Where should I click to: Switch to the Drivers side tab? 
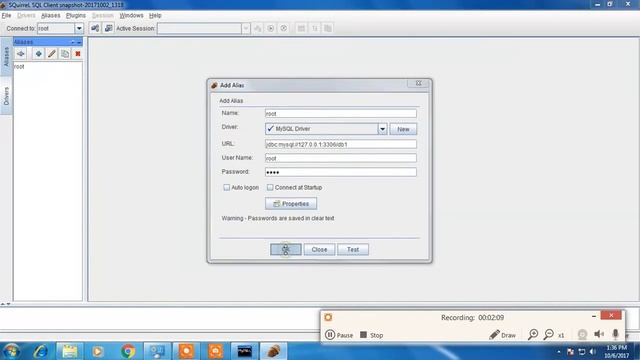tap(6, 96)
